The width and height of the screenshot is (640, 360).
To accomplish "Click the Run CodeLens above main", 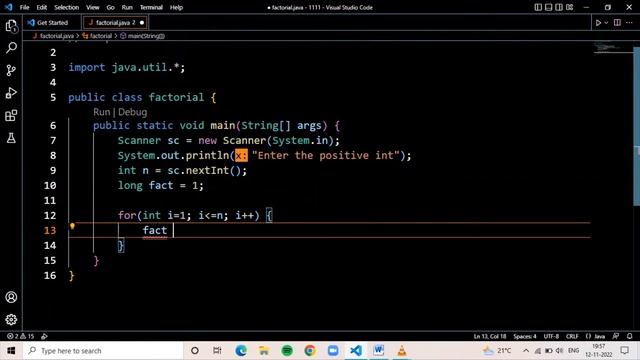I will point(102,112).
